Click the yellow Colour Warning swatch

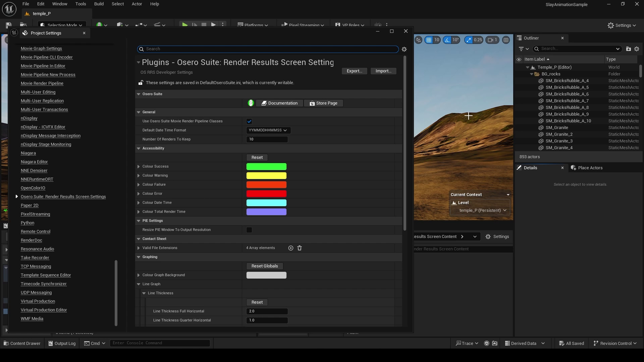coord(266,176)
